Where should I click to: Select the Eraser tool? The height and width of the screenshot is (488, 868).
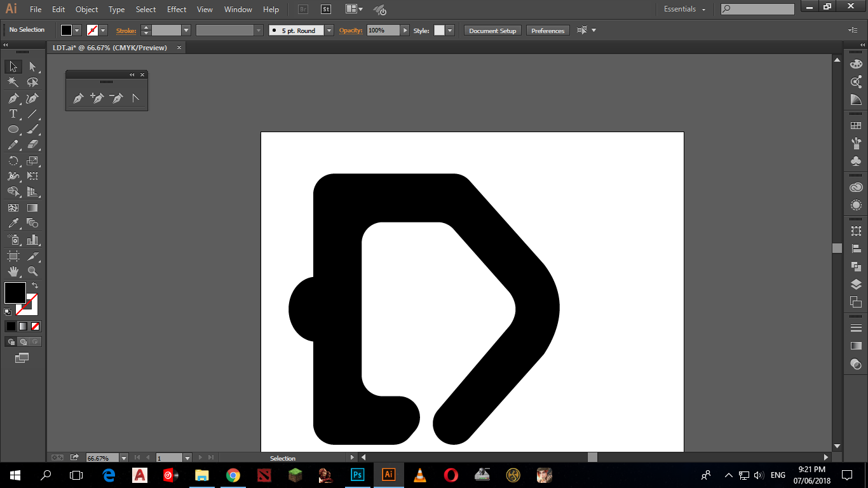pos(32,145)
